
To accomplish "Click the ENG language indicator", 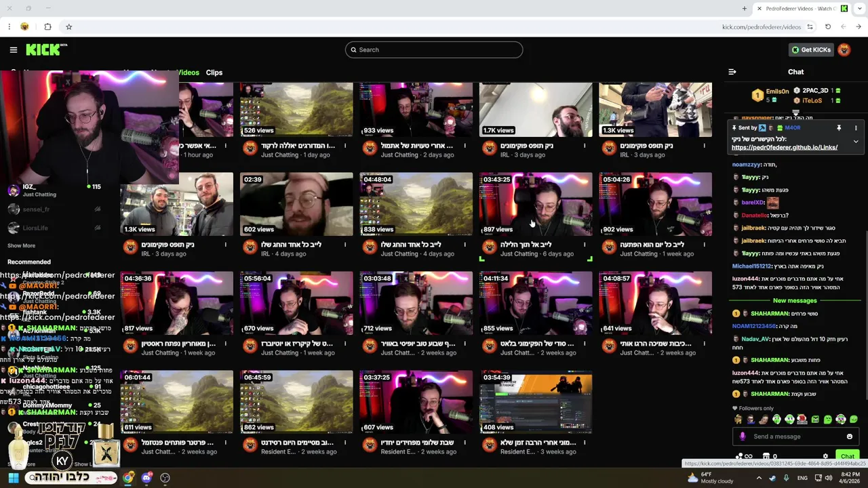I will point(802,478).
